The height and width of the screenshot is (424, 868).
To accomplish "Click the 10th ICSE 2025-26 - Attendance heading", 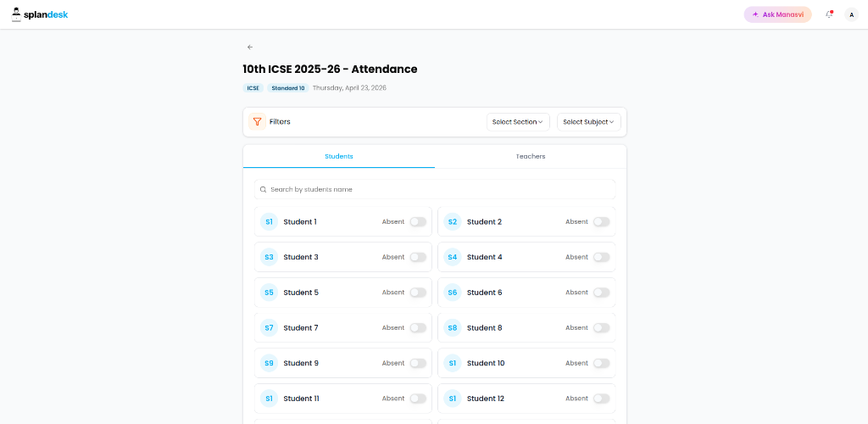I will 330,70.
